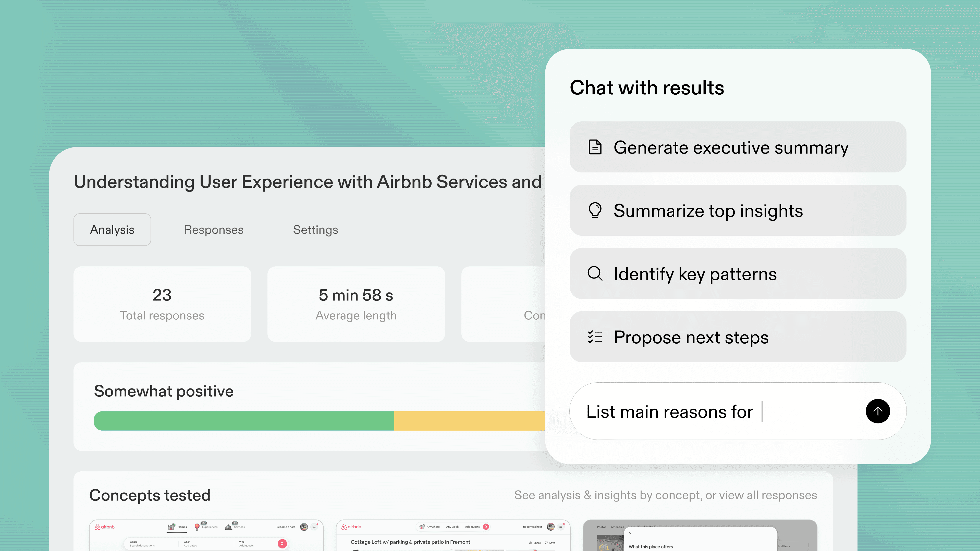Click the Become a host button
Viewport: 980px width, 551px height.
(286, 527)
